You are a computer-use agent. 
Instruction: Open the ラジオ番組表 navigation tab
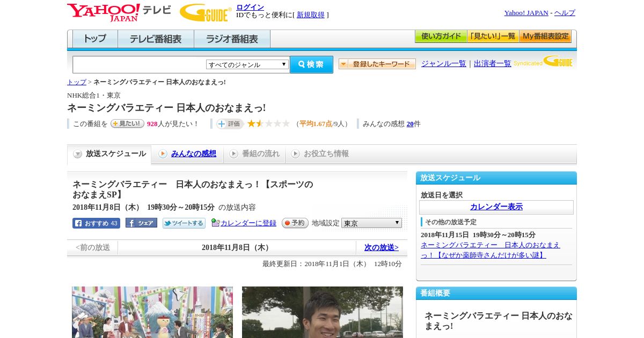[232, 39]
